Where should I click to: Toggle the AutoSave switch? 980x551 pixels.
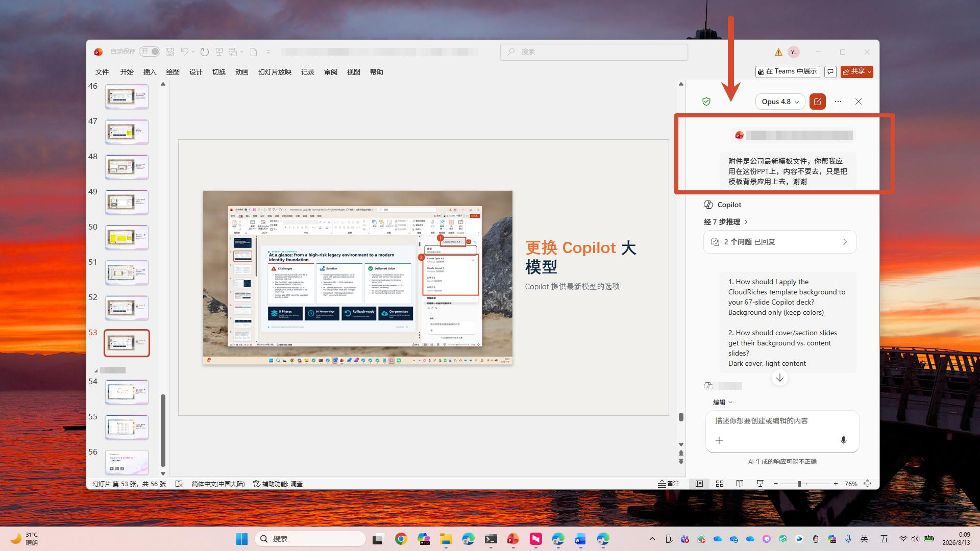(150, 52)
